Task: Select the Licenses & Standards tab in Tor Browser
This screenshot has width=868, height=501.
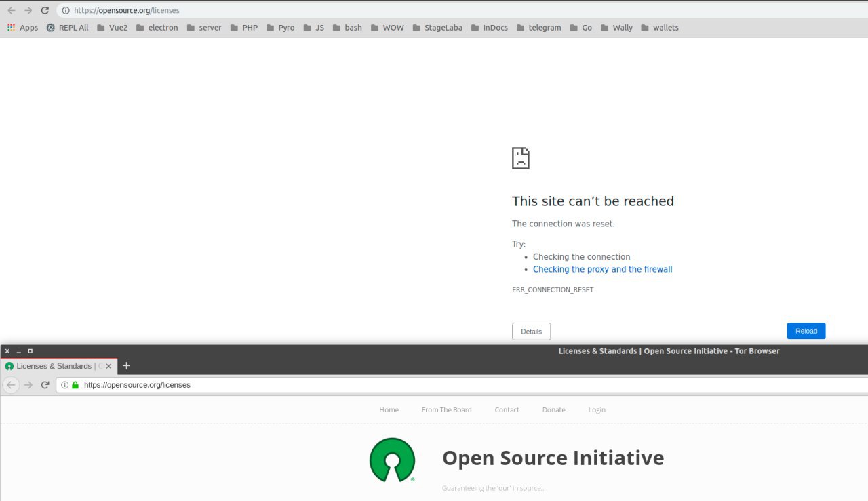Action: [x=59, y=366]
